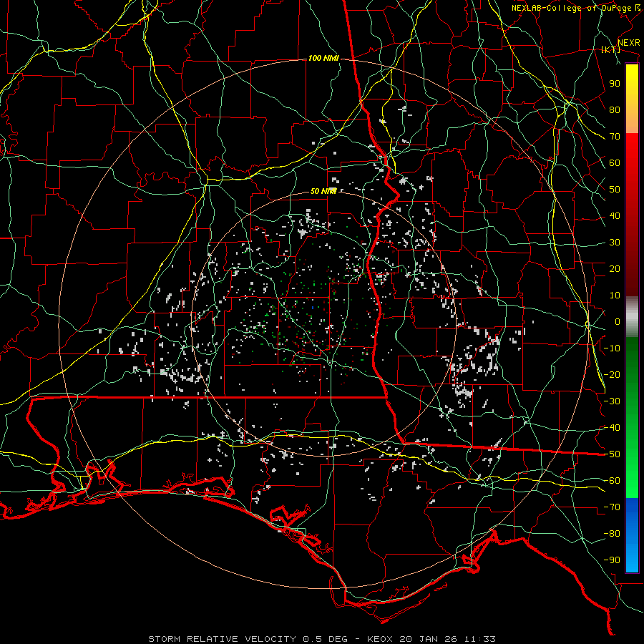This screenshot has height=644, width=644.
Task: Select the -60 value on velocity scale
Action: (x=612, y=481)
